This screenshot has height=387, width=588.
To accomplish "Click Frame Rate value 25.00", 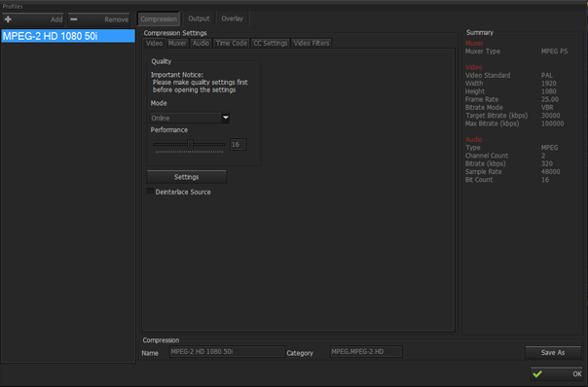I will [550, 99].
